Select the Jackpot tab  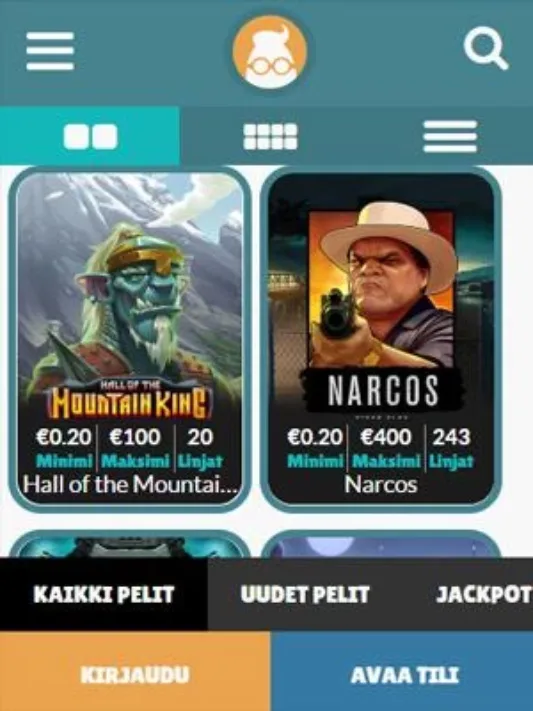pos(483,594)
